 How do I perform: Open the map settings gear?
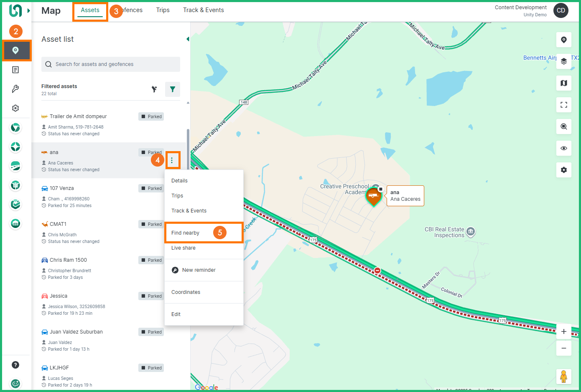pyautogui.click(x=563, y=170)
